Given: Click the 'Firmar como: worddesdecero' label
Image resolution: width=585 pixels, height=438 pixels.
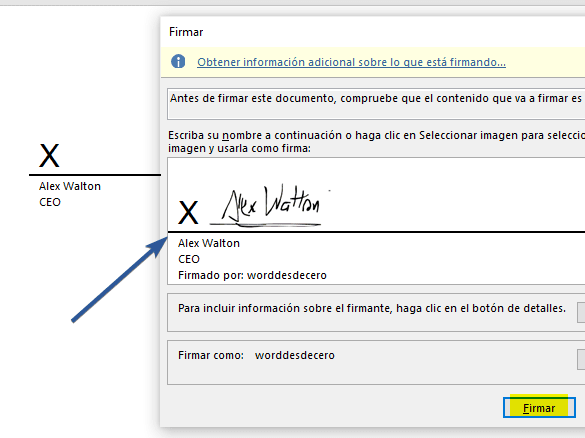Looking at the screenshot, I should click(x=256, y=355).
